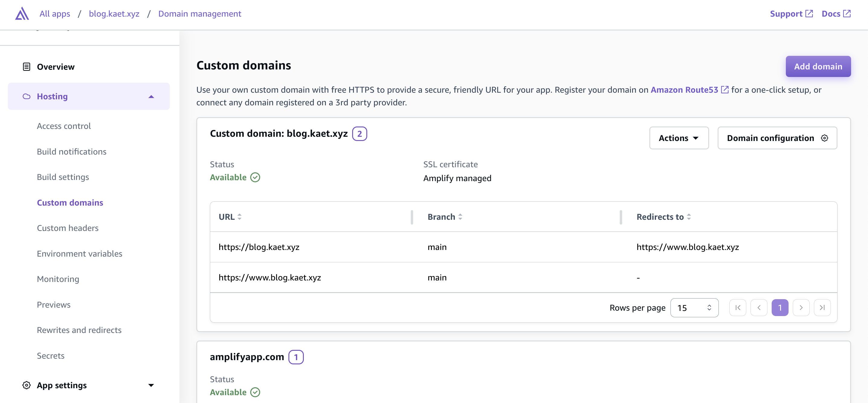Click the count badge 1 beside amplifyapp.com
The height and width of the screenshot is (403, 868).
point(296,357)
